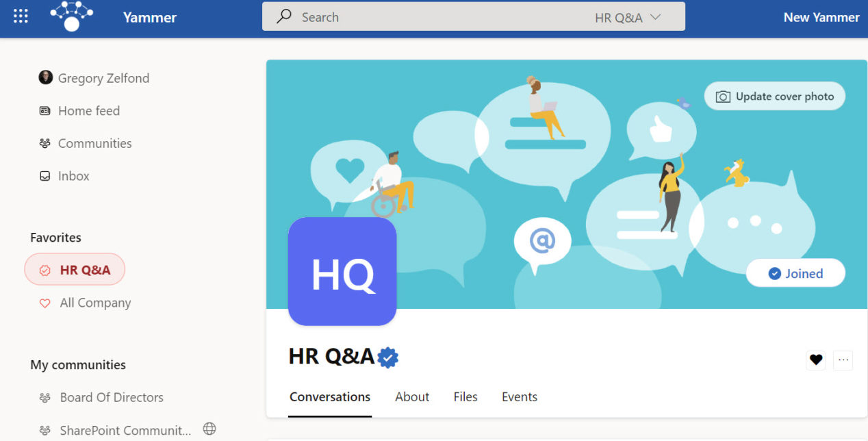This screenshot has width=868, height=441.
Task: Open Home feed in sidebar
Action: click(88, 111)
